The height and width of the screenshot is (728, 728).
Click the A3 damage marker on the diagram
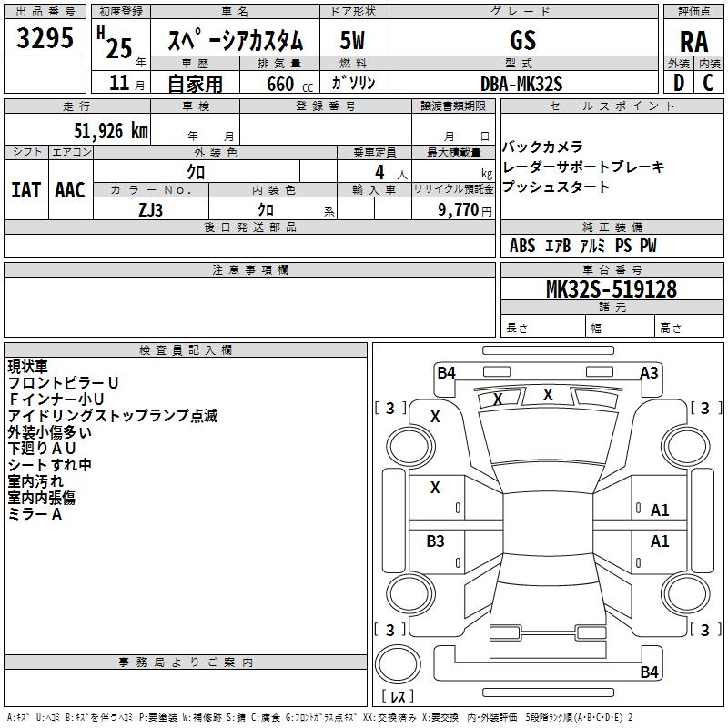point(649,372)
